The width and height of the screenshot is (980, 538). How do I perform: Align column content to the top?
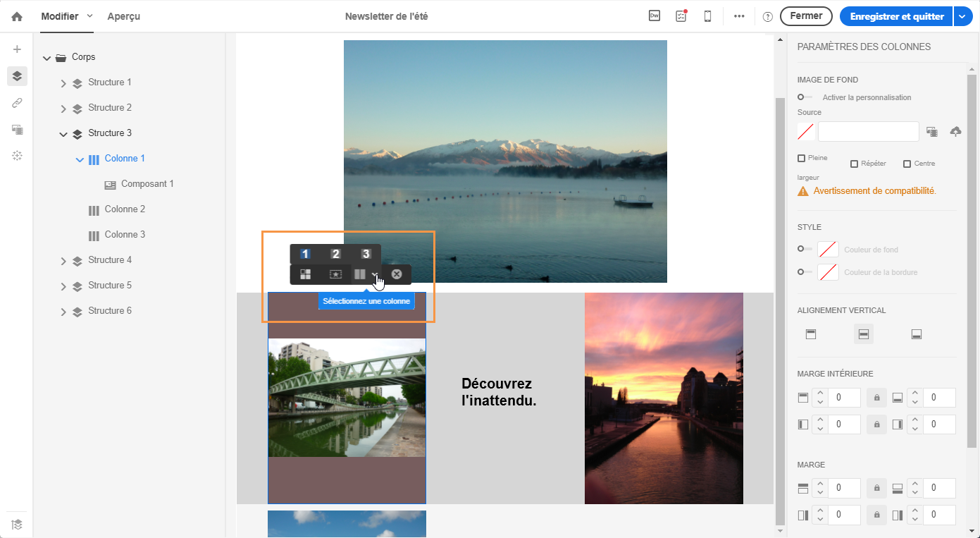click(811, 334)
